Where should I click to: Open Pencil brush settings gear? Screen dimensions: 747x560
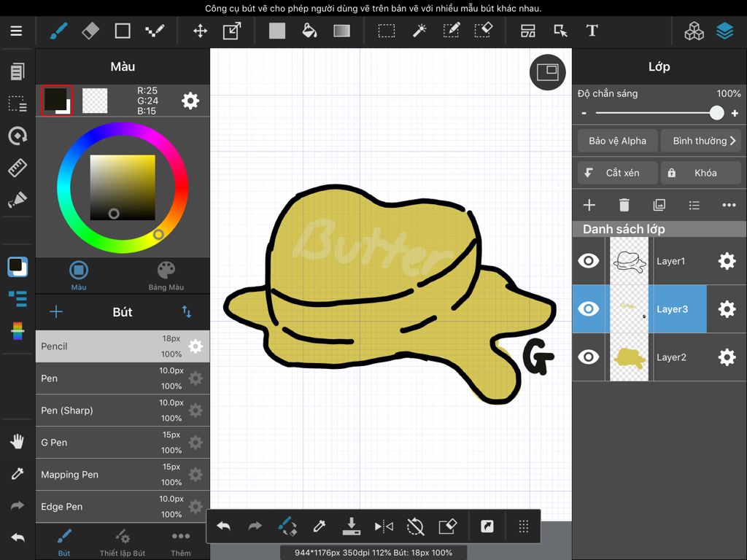196,346
